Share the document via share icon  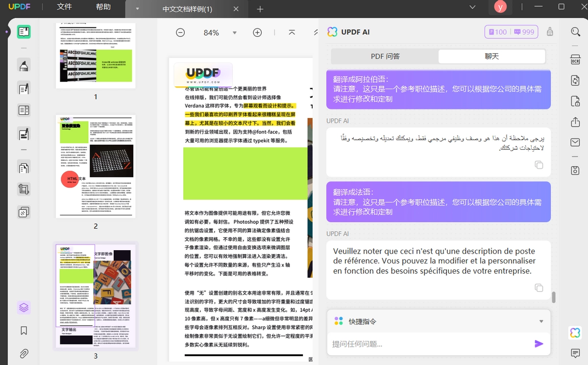[x=575, y=122]
